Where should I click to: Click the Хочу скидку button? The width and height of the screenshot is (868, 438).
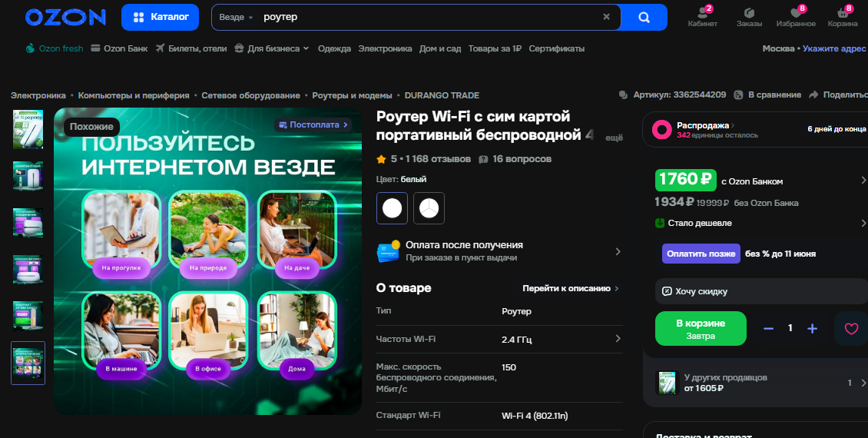click(761, 291)
